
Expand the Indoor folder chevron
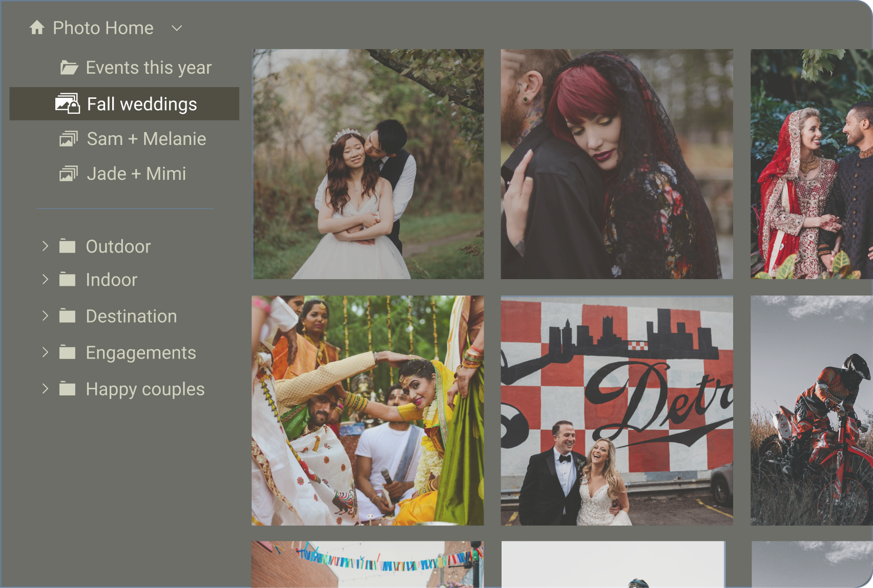45,280
